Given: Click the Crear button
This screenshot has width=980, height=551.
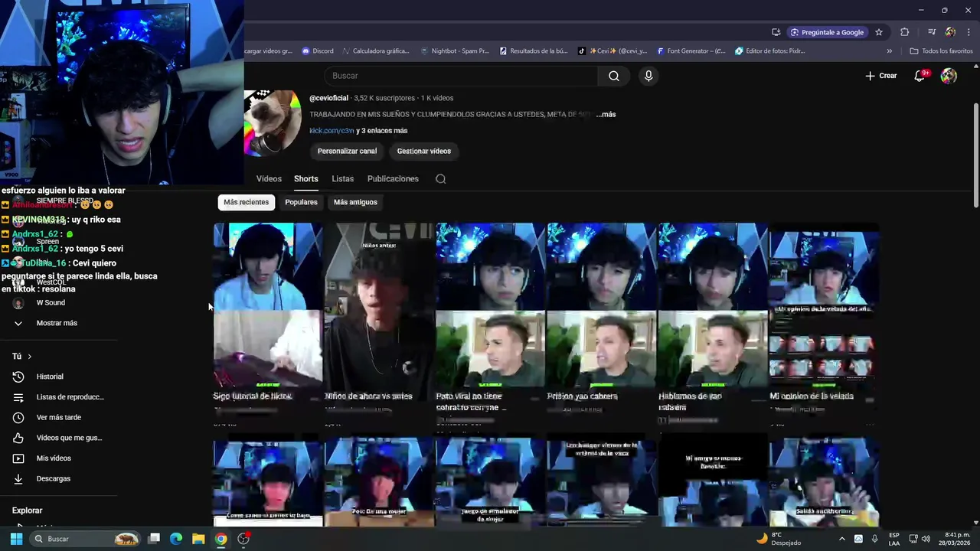Looking at the screenshot, I should coord(880,76).
